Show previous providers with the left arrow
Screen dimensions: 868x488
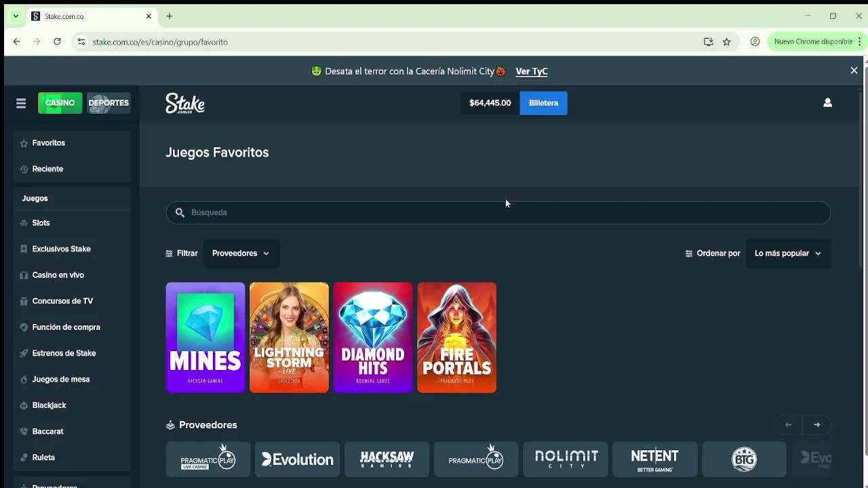[788, 425]
